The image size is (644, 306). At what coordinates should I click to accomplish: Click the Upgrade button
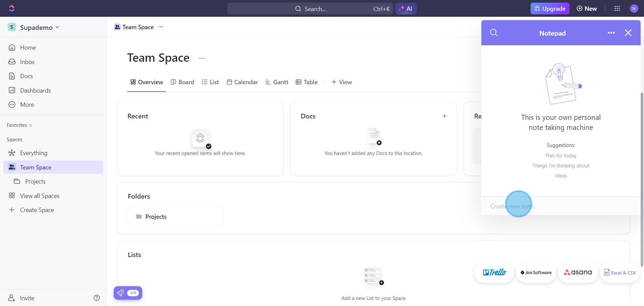tap(550, 9)
